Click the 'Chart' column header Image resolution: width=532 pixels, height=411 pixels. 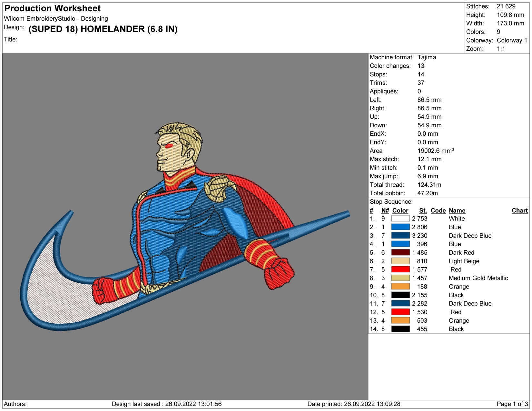tap(520, 210)
